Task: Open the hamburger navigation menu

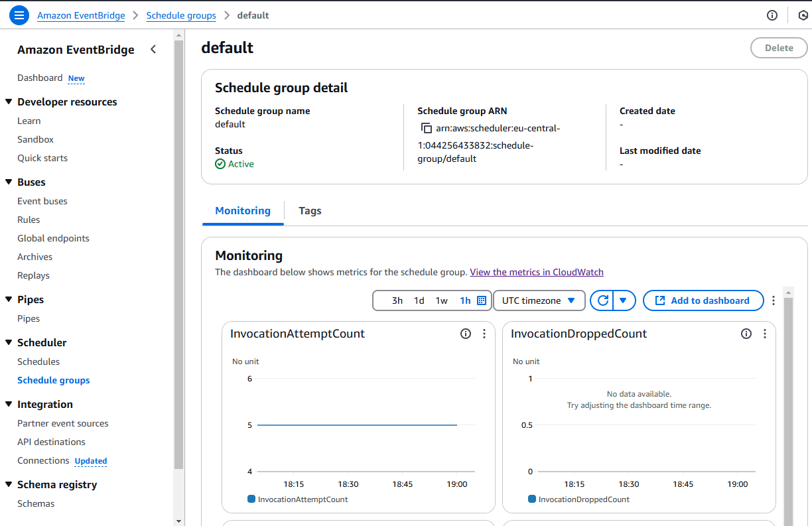Action: pyautogui.click(x=19, y=15)
